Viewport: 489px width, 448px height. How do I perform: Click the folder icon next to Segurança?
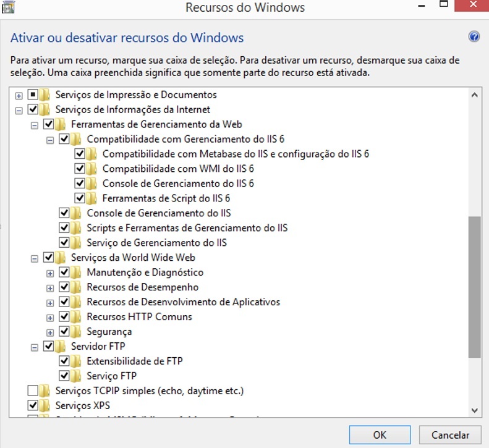[x=75, y=332]
